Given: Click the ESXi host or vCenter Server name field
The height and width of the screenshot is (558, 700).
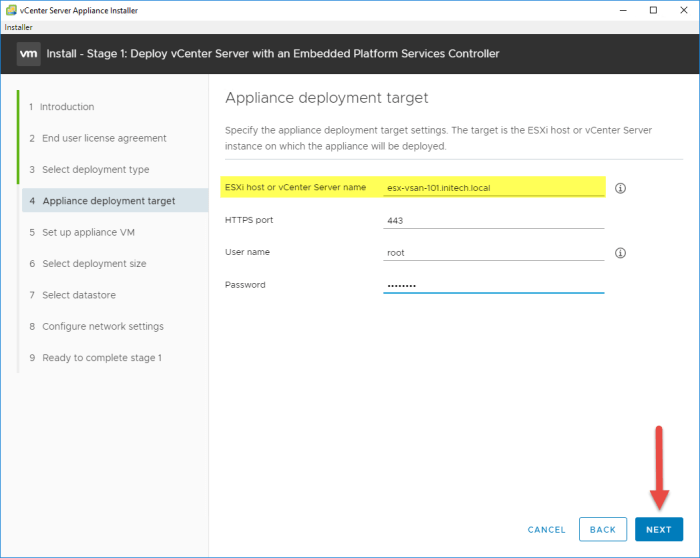Looking at the screenshot, I should click(x=493, y=188).
